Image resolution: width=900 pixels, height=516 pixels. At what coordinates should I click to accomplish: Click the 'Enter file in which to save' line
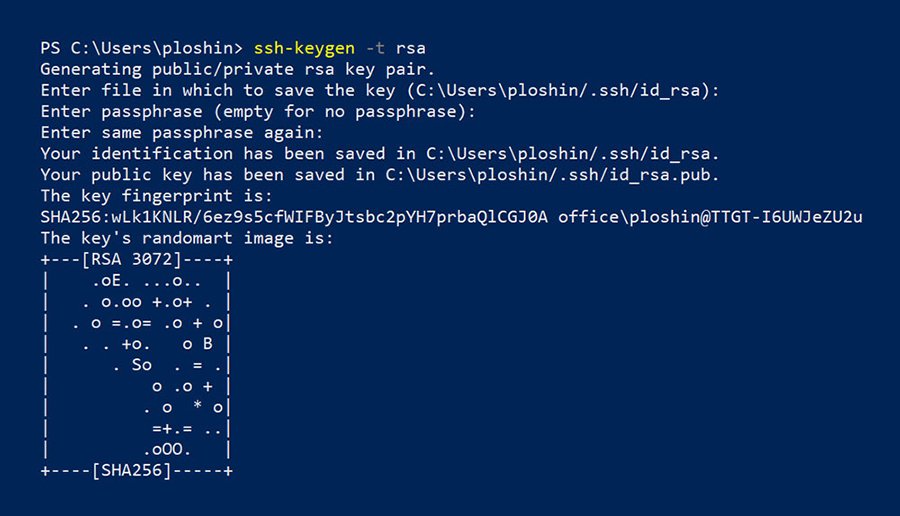pos(380,90)
